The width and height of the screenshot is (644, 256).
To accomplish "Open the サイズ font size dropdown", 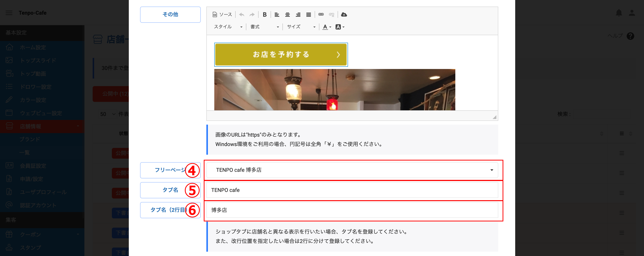I will (301, 27).
